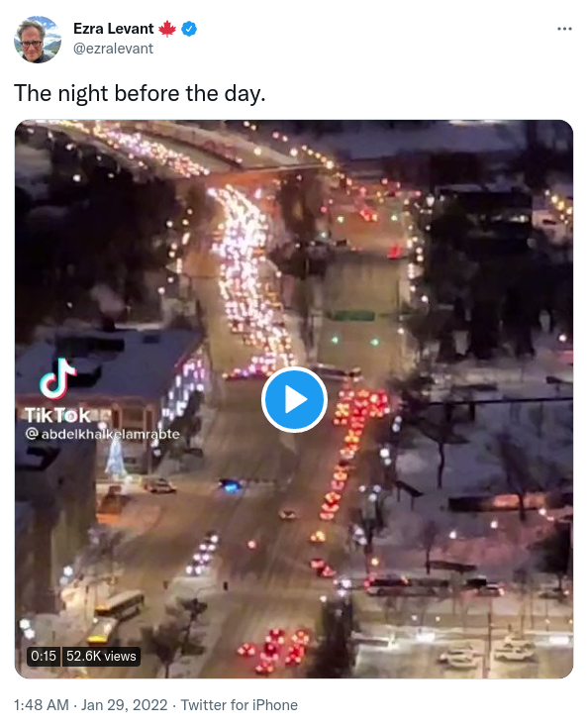
Task: Click the blue verified checkmark badge
Action: point(189,29)
